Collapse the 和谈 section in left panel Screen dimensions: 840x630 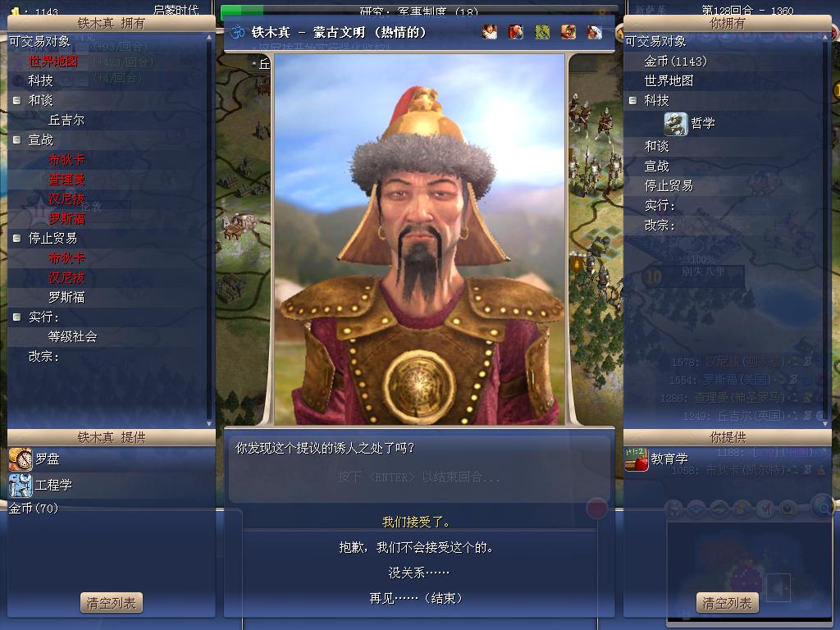(x=16, y=100)
